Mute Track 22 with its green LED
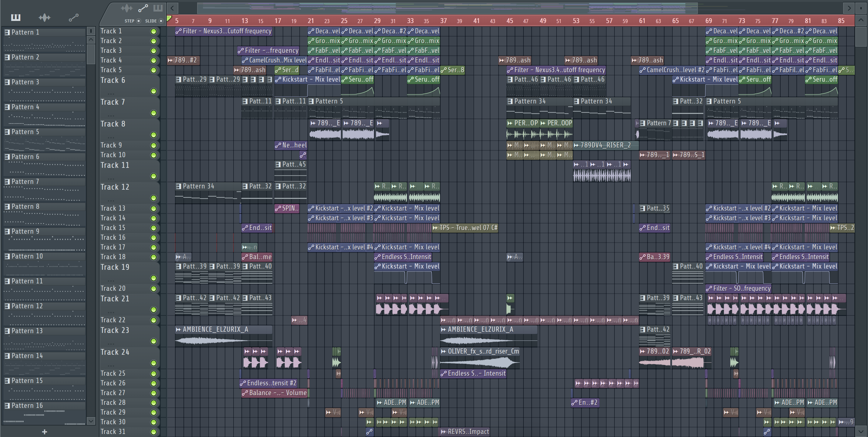 click(x=153, y=320)
